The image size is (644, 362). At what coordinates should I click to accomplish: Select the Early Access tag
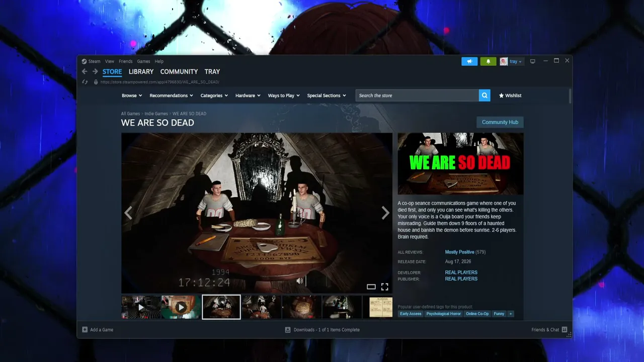click(x=411, y=314)
